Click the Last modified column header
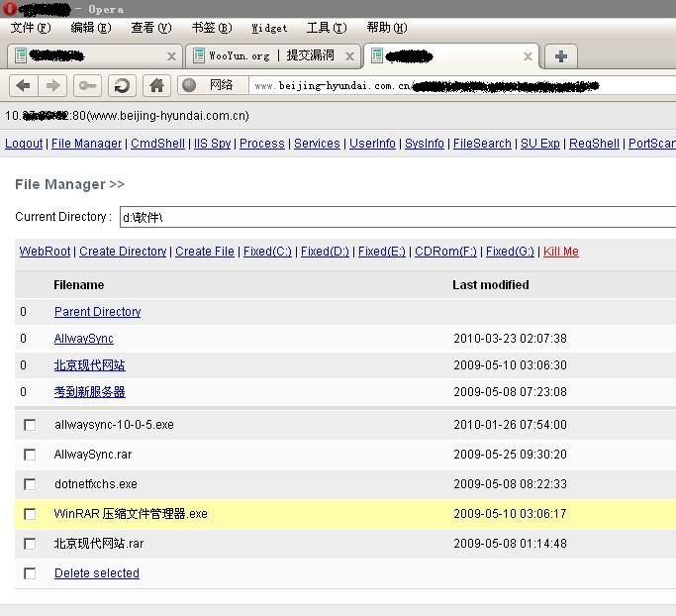The width and height of the screenshot is (676, 616). point(491,284)
